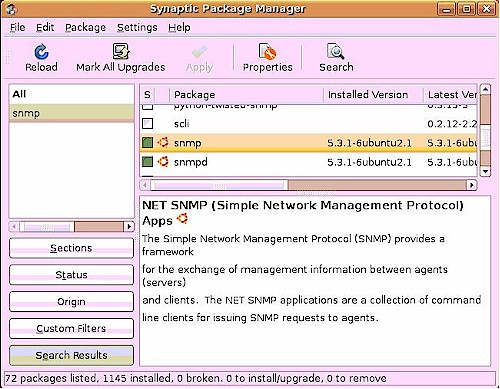This screenshot has width=500, height=389.
Task: Click the Ubuntu logo beside snmpd row
Action: 163,162
